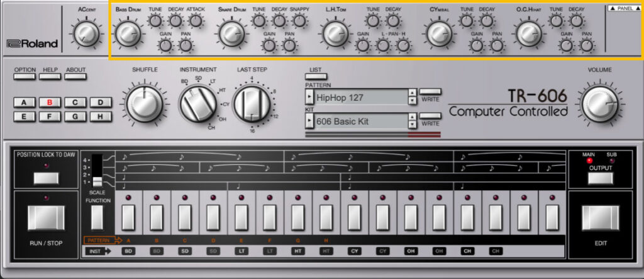Viewport: 644px width, 279px height.
Task: Click the Cymbal Tune knob
Action: coord(467,21)
